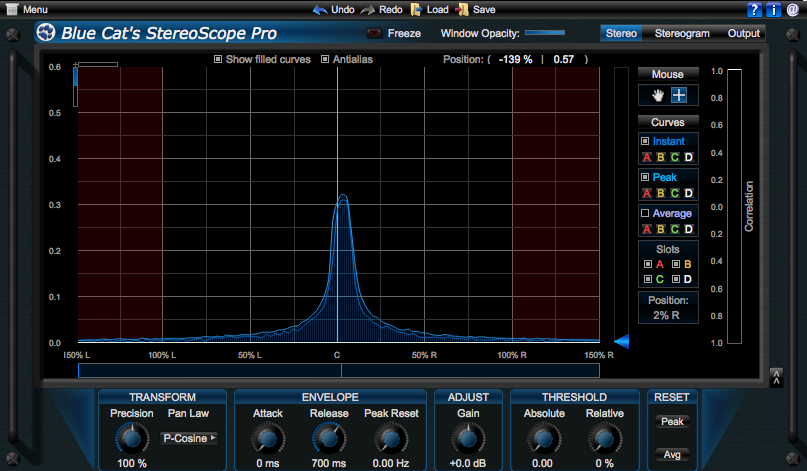Click the Blue Cat logo icon
Image resolution: width=807 pixels, height=471 pixels.
(46, 33)
